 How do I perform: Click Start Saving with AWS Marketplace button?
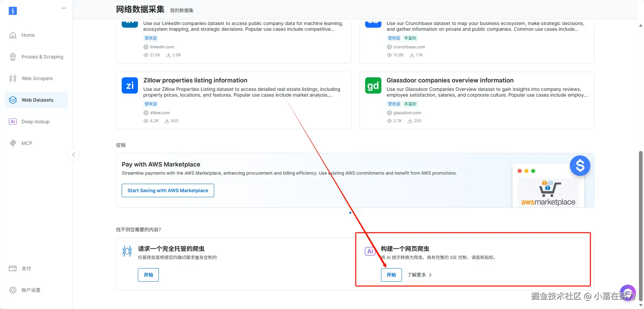(168, 190)
